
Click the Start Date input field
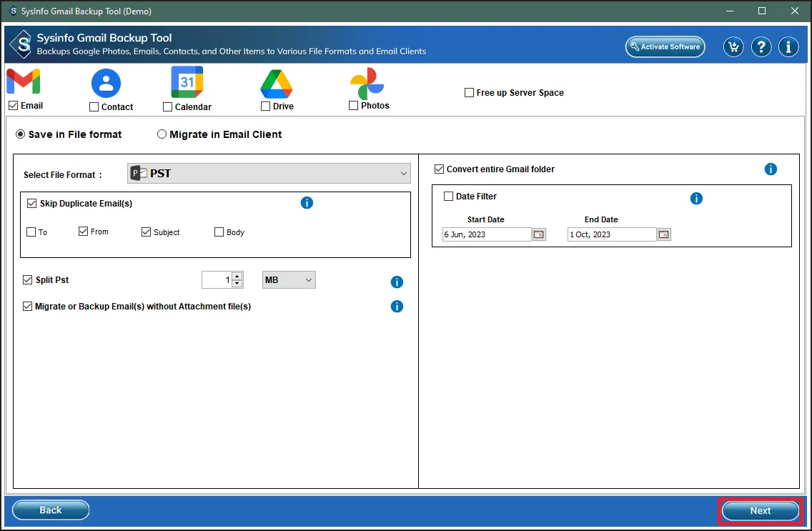tap(486, 234)
